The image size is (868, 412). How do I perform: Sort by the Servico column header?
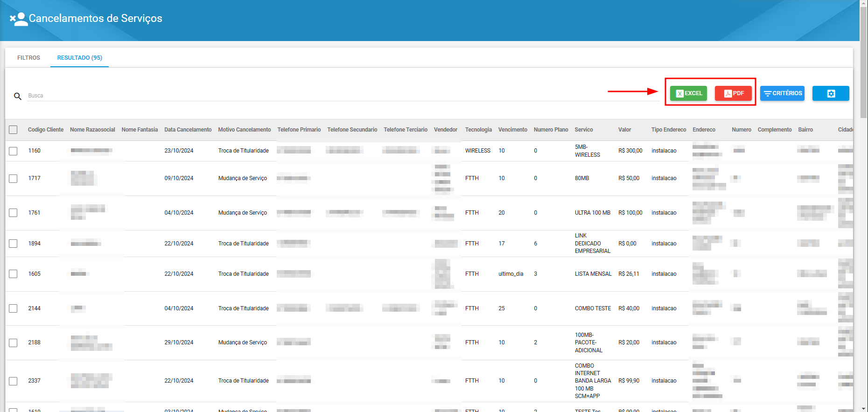pos(584,130)
